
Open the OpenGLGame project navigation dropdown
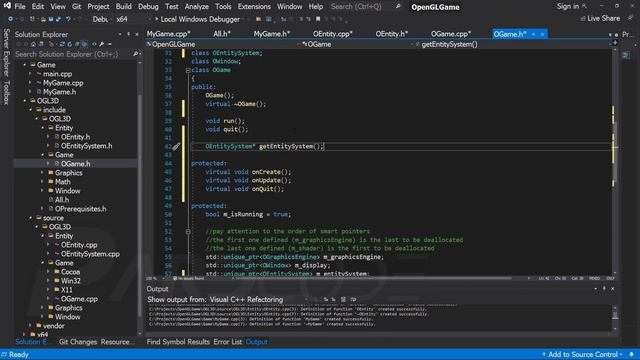[224, 44]
